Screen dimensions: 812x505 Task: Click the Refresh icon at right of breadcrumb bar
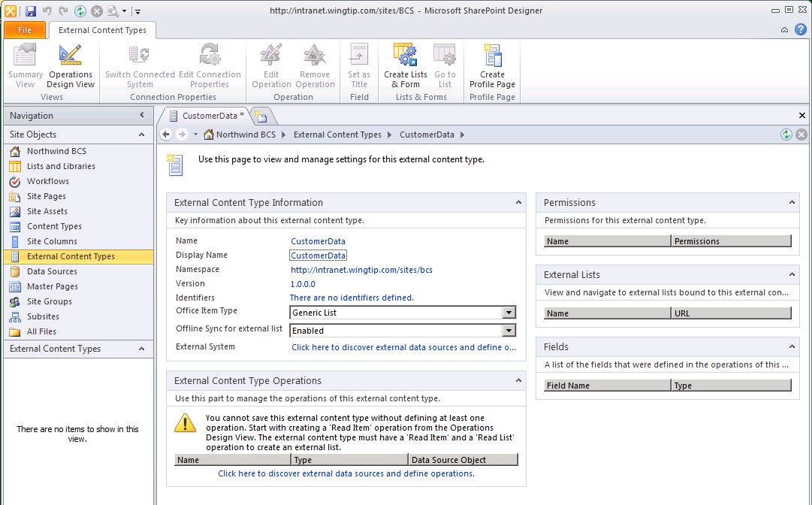pos(786,135)
